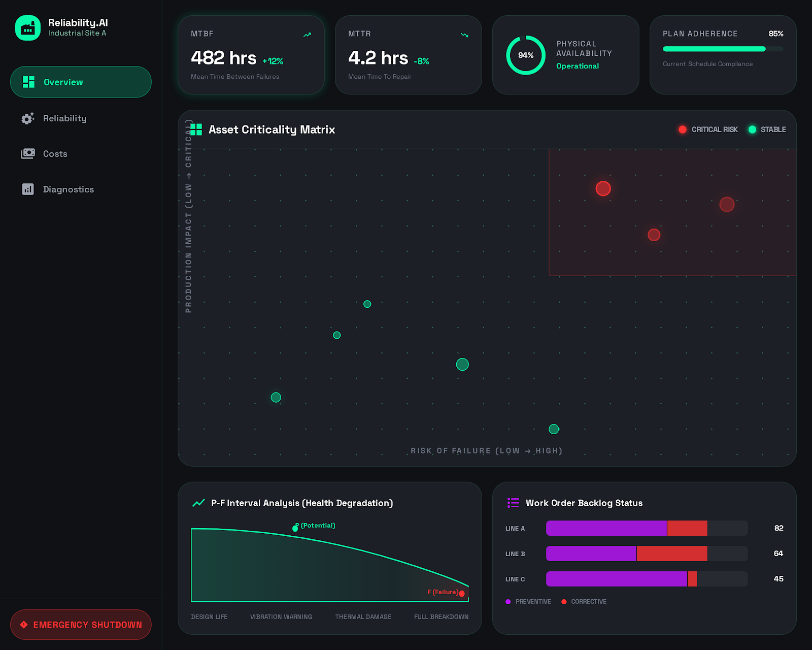Click the P (Potential) marker on curve

(295, 529)
